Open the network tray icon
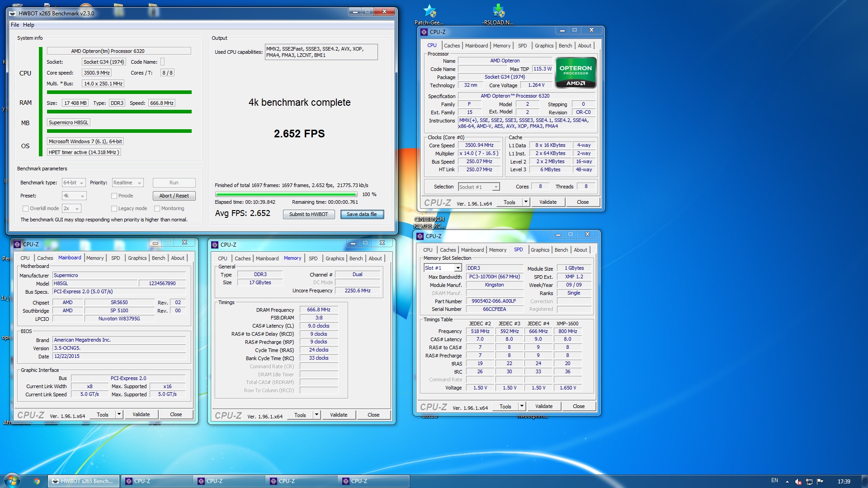The image size is (868, 488). coord(809,482)
